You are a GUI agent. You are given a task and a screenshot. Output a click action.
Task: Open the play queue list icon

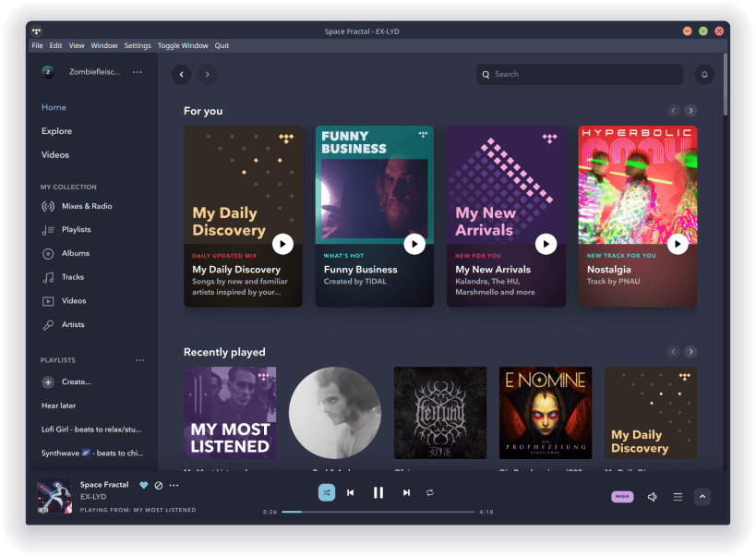point(678,497)
